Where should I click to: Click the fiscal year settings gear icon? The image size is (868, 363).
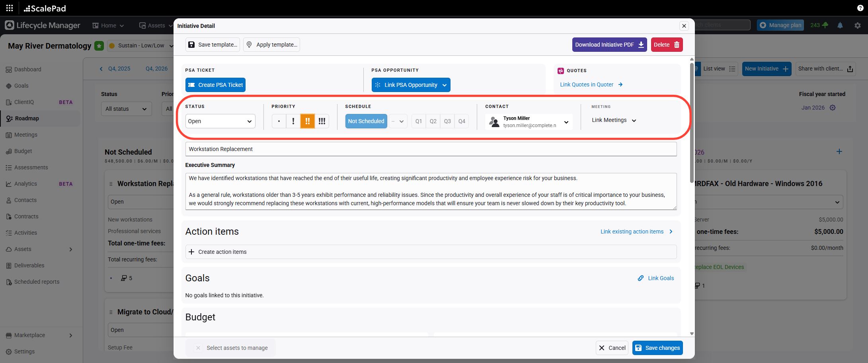click(833, 108)
